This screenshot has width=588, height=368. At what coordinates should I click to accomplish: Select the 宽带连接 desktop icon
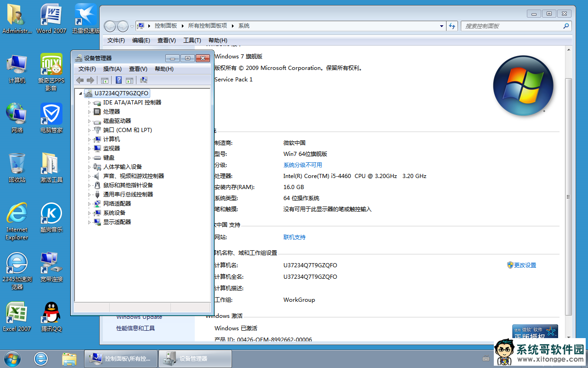tap(51, 267)
